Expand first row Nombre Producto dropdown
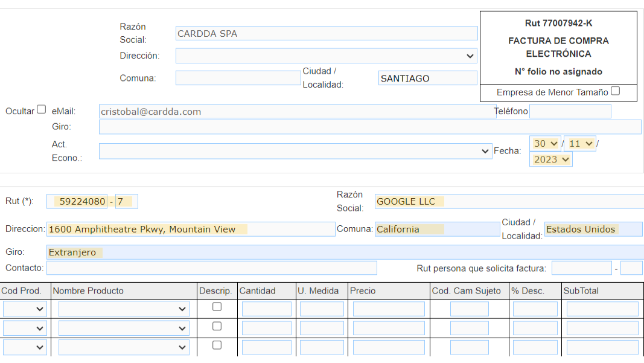644x363 pixels. pyautogui.click(x=124, y=309)
